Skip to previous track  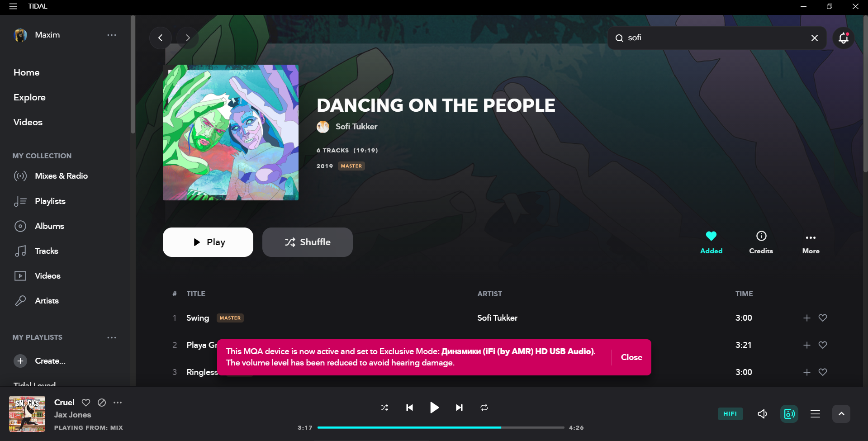pyautogui.click(x=409, y=408)
